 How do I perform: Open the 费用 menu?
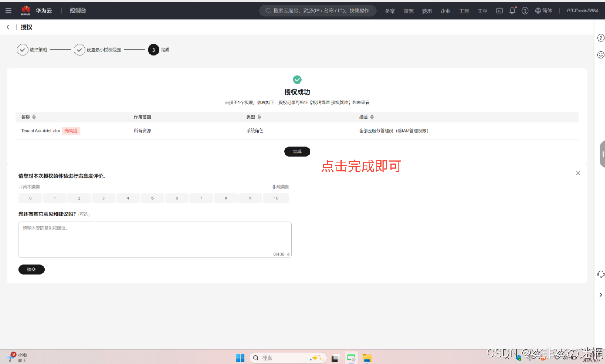pyautogui.click(x=427, y=11)
